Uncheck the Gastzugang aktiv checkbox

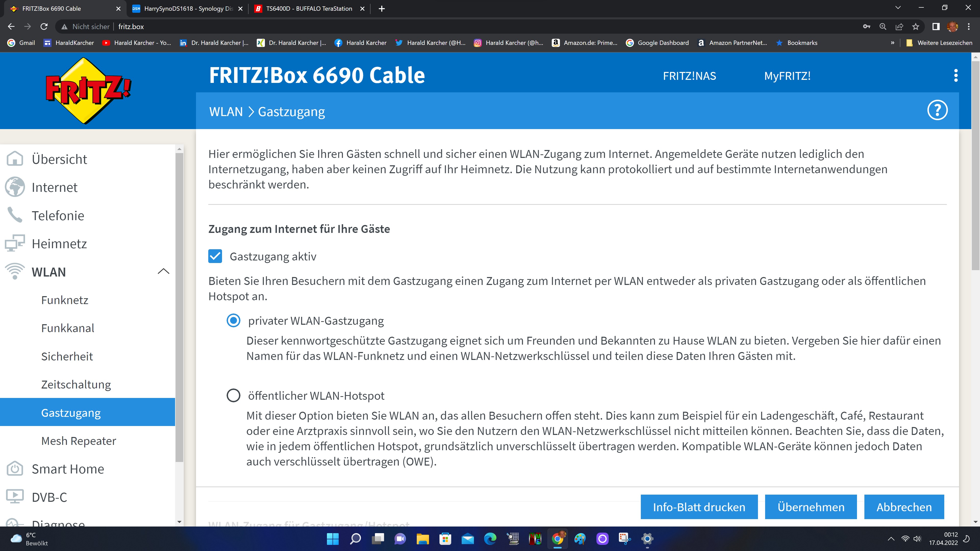point(215,256)
